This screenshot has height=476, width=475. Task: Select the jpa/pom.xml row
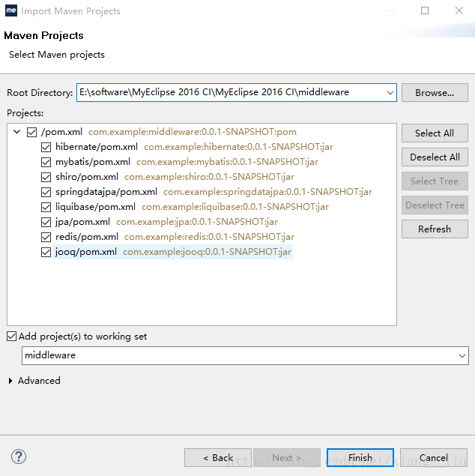(x=166, y=222)
